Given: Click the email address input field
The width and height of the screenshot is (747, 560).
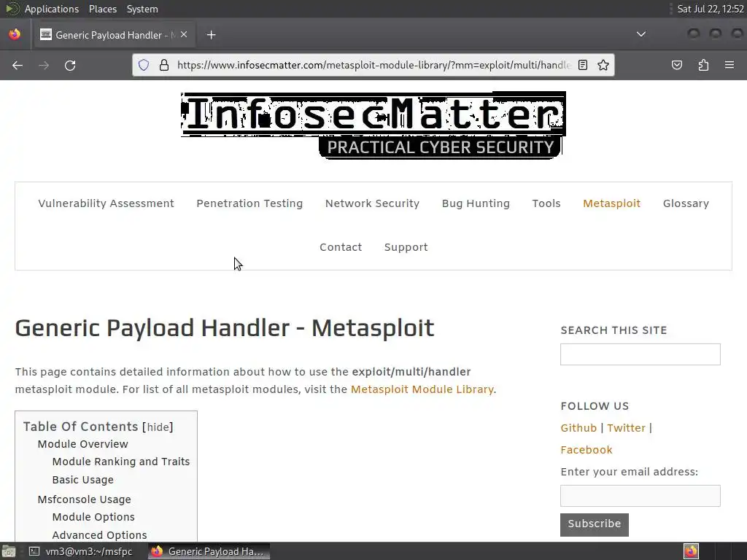Looking at the screenshot, I should coord(640,496).
